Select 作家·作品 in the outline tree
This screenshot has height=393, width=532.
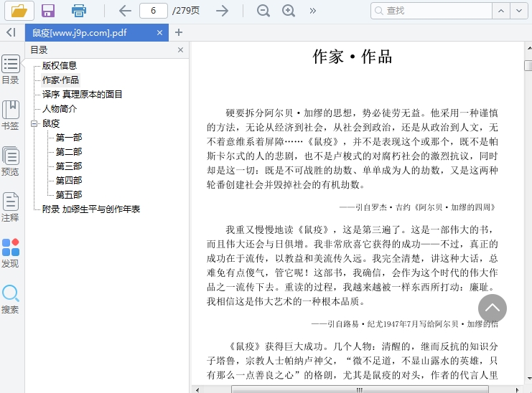[x=61, y=80]
